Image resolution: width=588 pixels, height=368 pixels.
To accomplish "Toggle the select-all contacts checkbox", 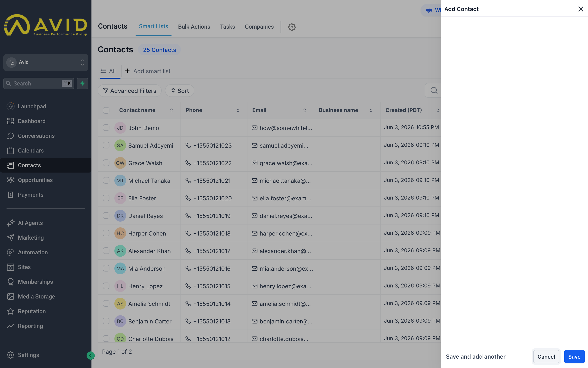I will (x=106, y=110).
